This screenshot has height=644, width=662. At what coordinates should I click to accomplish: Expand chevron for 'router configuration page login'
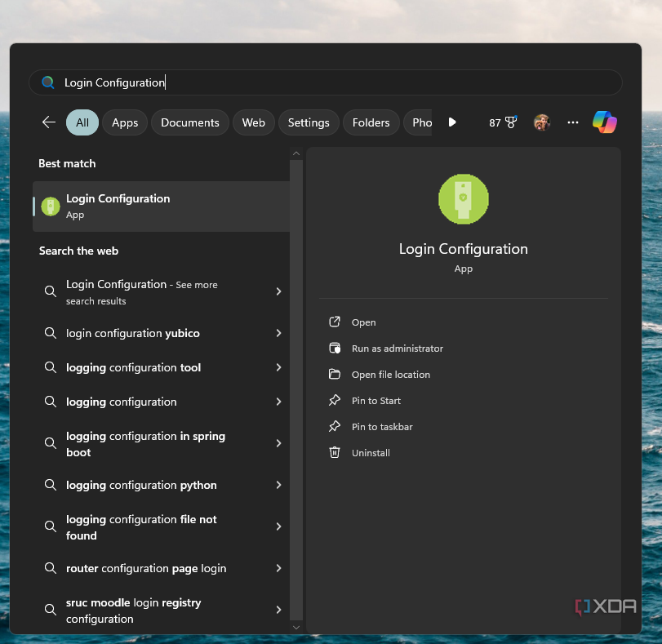coord(278,568)
